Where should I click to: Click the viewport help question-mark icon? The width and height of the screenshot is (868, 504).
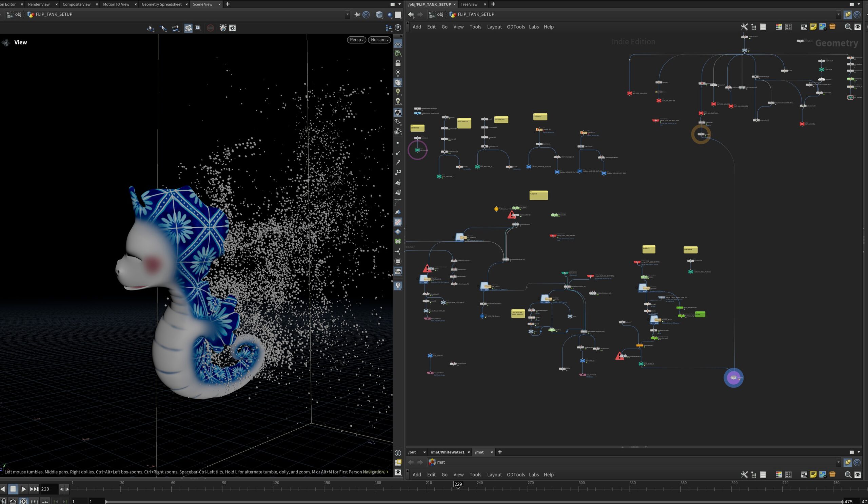point(398,27)
